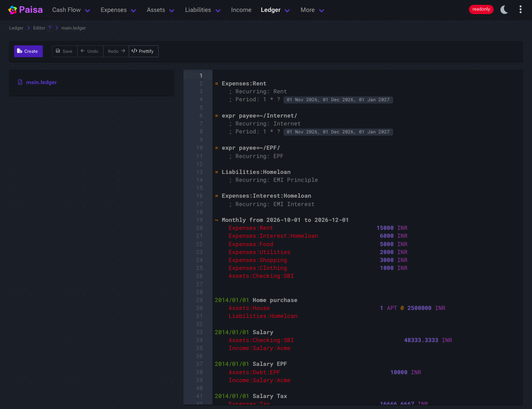The height and width of the screenshot is (409, 532).
Task: Click the Paisa logo icon
Action: click(x=13, y=10)
